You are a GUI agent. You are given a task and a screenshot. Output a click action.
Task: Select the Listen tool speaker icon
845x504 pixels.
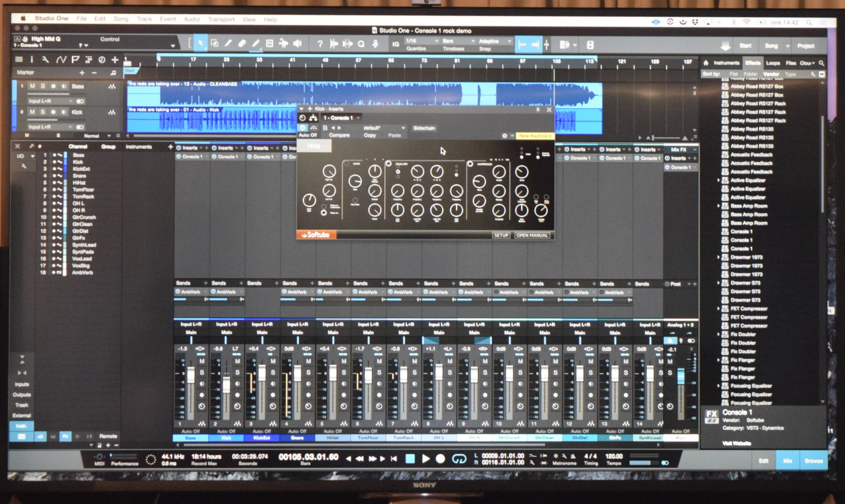(x=298, y=43)
